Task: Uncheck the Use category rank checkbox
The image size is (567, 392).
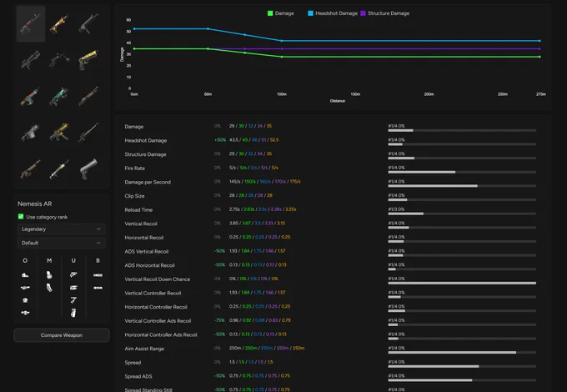Action: coord(21,217)
